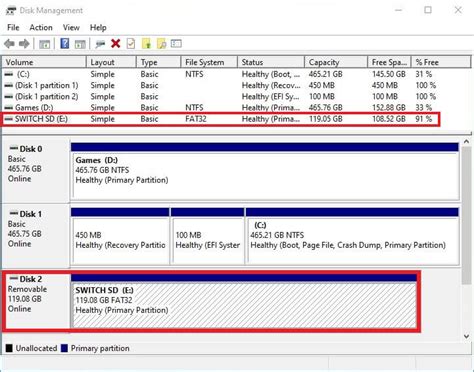Screen dimensions: 474x372
Task: Click the view settings list icon
Action: [x=176, y=43]
